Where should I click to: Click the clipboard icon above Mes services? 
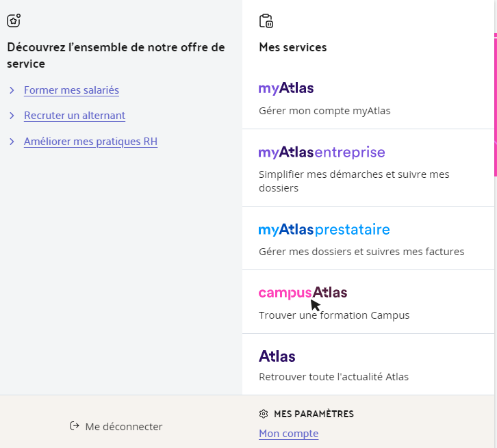(266, 21)
